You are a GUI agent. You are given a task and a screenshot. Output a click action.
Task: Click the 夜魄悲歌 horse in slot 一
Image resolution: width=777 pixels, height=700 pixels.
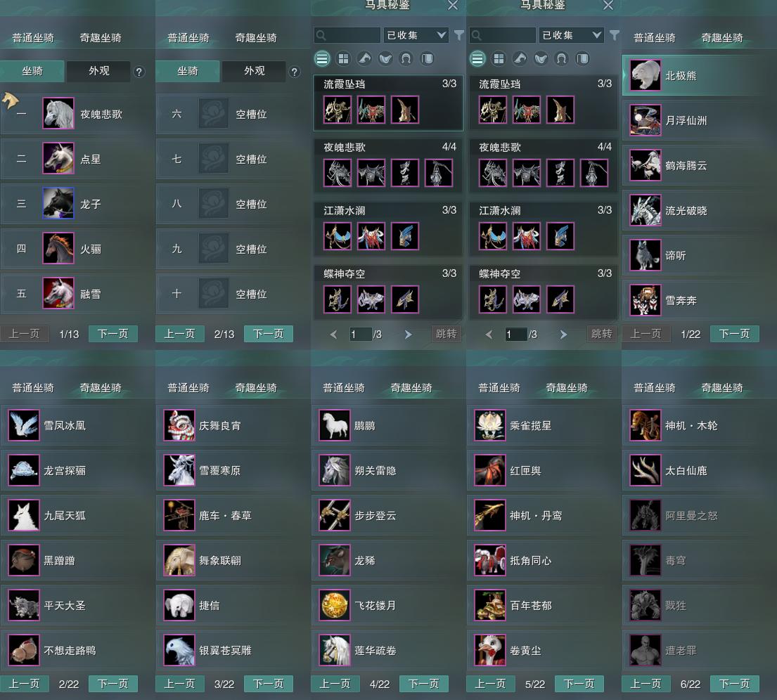pos(58,113)
